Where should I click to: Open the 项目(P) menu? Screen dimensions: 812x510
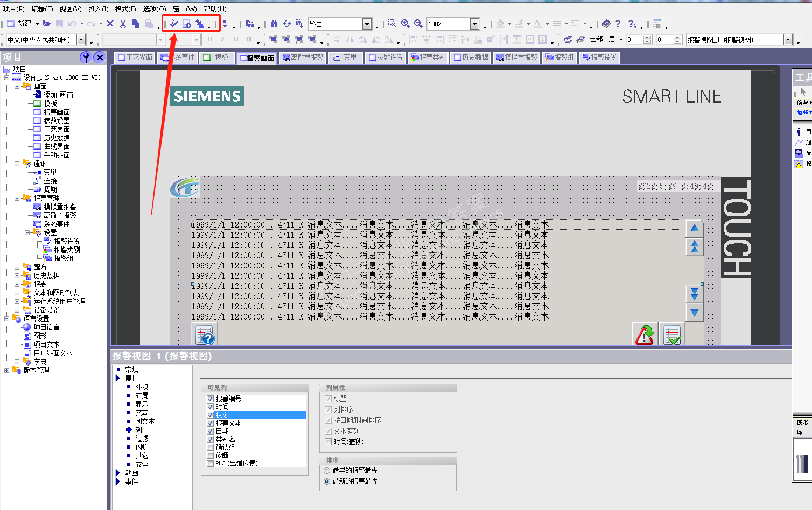click(13, 9)
